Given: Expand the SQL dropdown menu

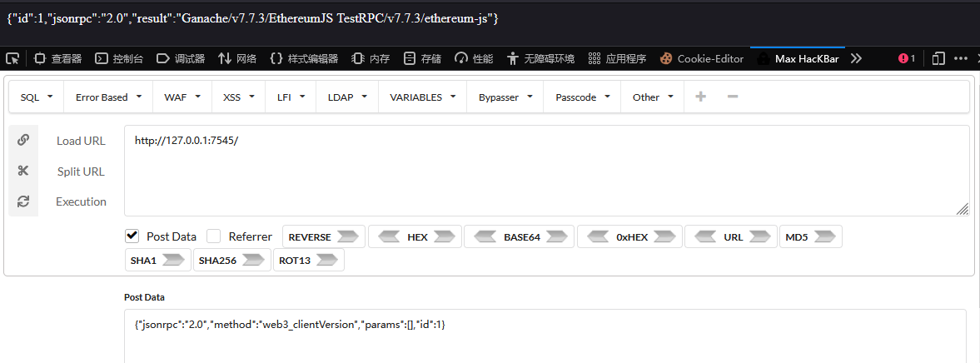Looking at the screenshot, I should (37, 97).
